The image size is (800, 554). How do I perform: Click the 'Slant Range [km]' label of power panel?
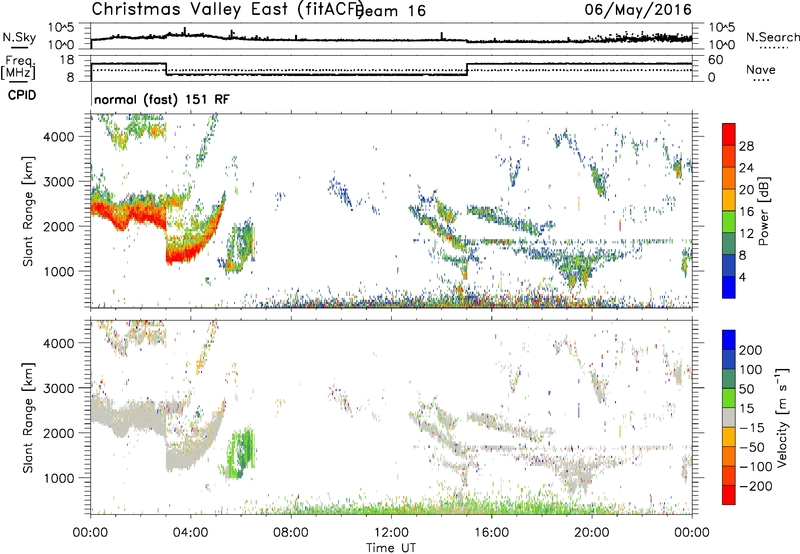(28, 211)
